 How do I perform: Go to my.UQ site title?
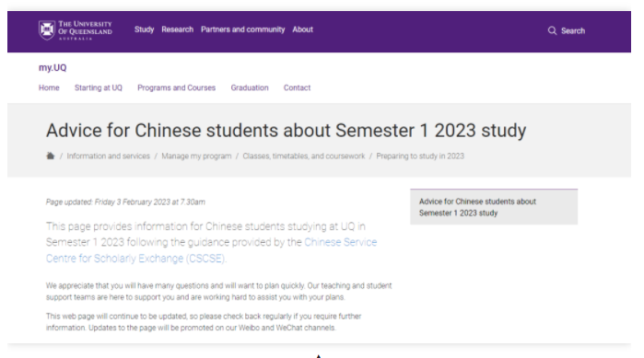(x=53, y=68)
